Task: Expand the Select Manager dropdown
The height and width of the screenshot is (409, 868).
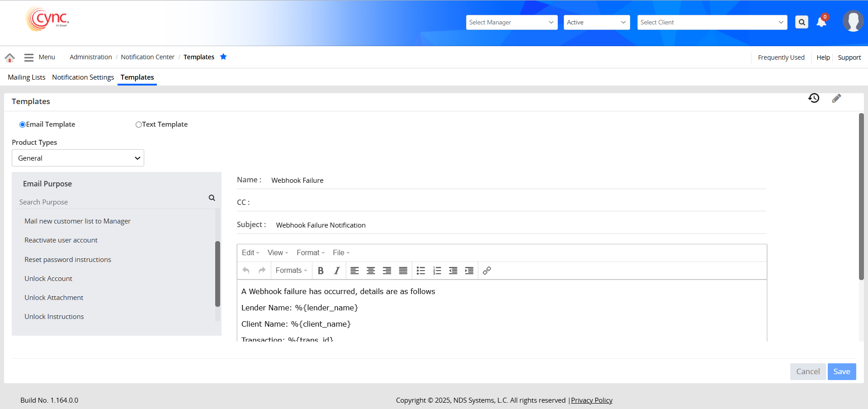Action: 511,22
